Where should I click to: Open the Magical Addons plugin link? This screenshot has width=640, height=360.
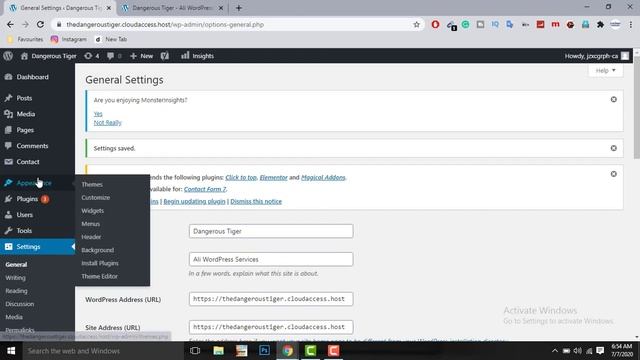tap(323, 178)
